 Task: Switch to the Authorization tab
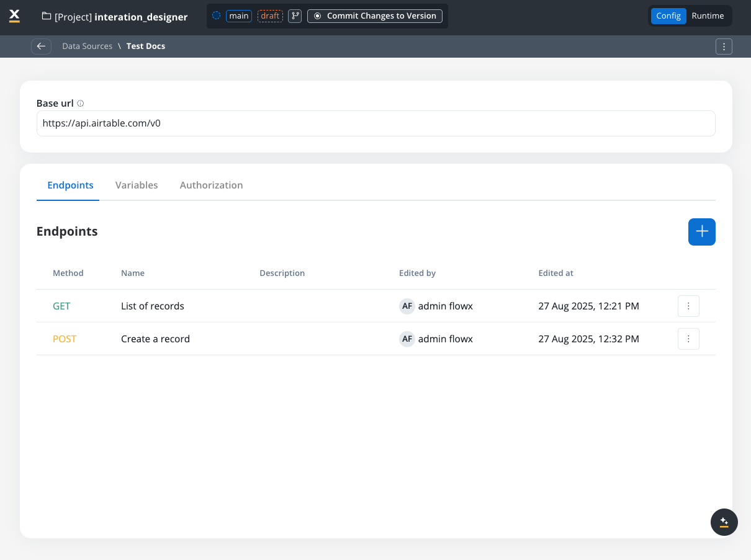(x=211, y=185)
